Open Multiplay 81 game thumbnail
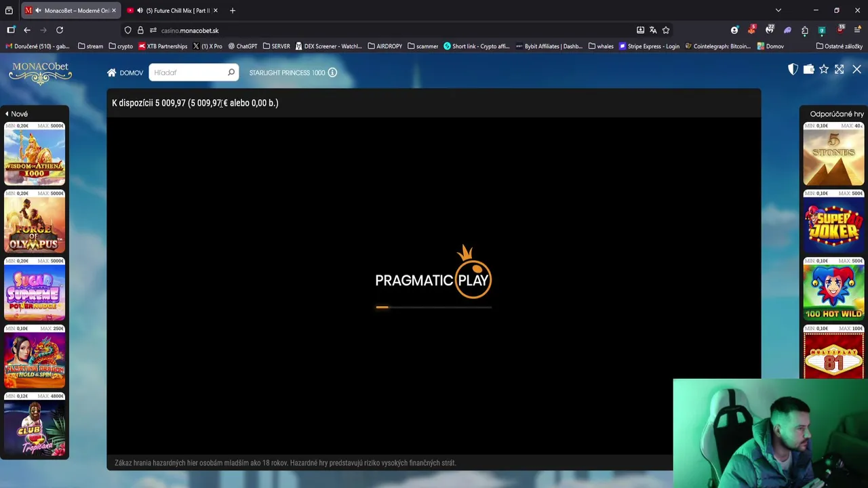 (833, 352)
